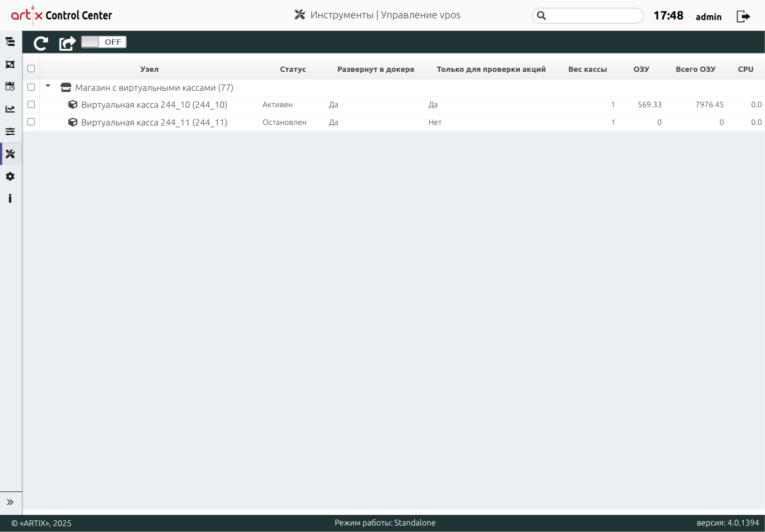This screenshot has width=765, height=532.
Task: Check the box for Виртуальная касса 244_11
Action: (x=31, y=123)
